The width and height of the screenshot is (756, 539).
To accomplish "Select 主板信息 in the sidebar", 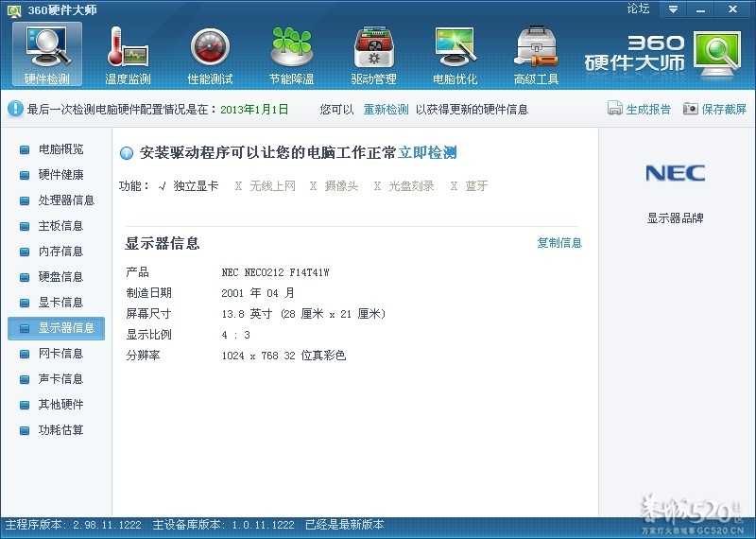I will 57,226.
